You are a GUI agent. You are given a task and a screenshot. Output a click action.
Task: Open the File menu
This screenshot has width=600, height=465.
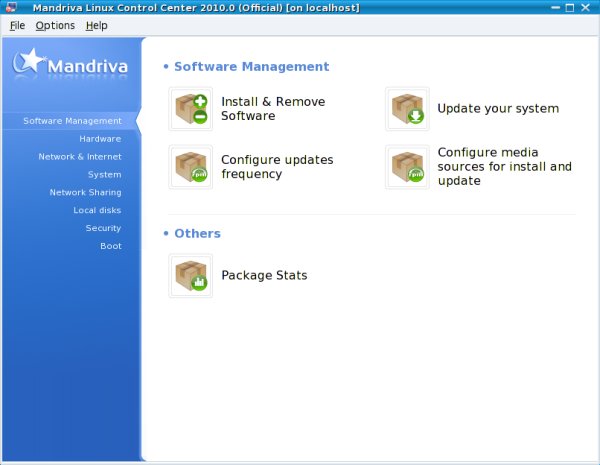(x=18, y=26)
